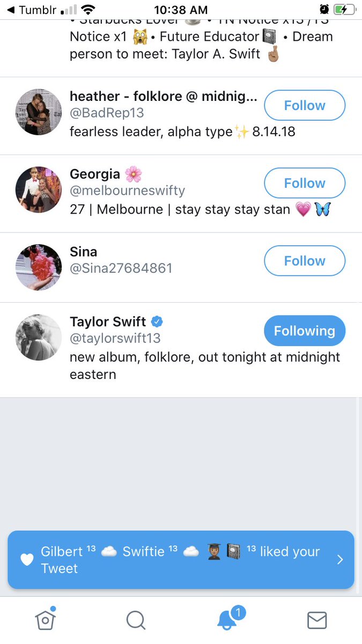Open Georgia's profile avatar
This screenshot has height=644, width=362.
(39, 189)
